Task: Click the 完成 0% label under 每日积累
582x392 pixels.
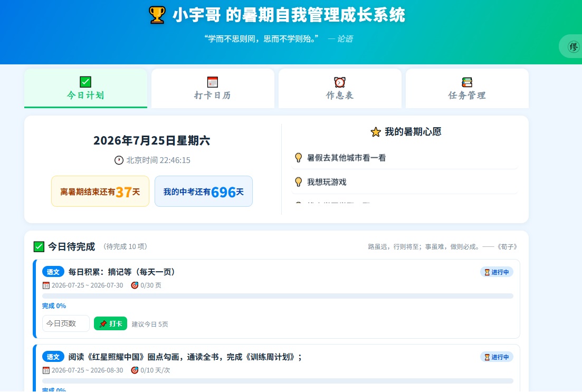Action: coord(54,306)
